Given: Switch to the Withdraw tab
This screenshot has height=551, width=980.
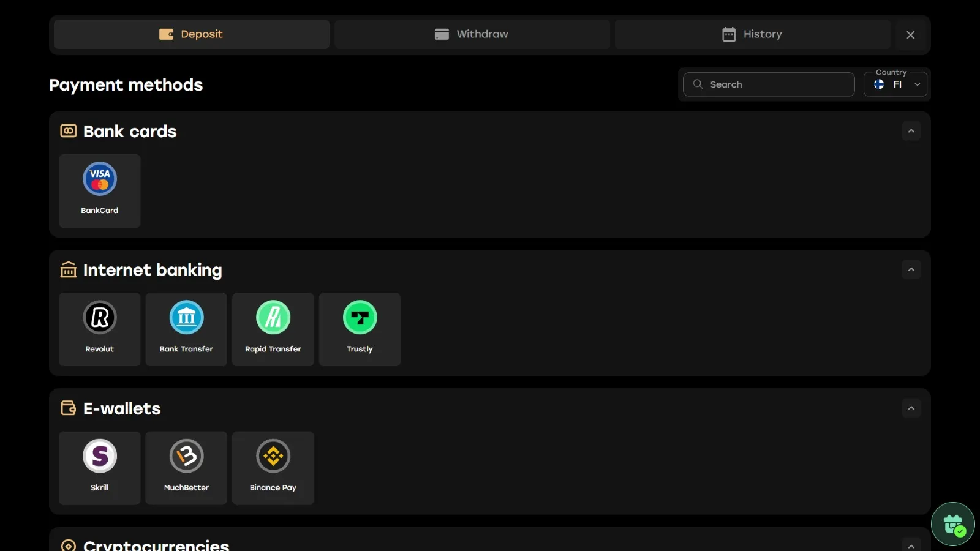Looking at the screenshot, I should (x=472, y=34).
